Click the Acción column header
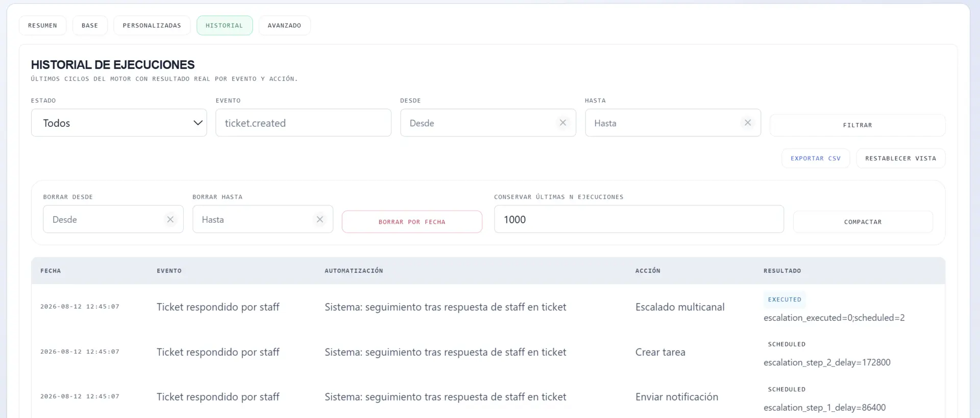This screenshot has width=980, height=418. click(648, 271)
